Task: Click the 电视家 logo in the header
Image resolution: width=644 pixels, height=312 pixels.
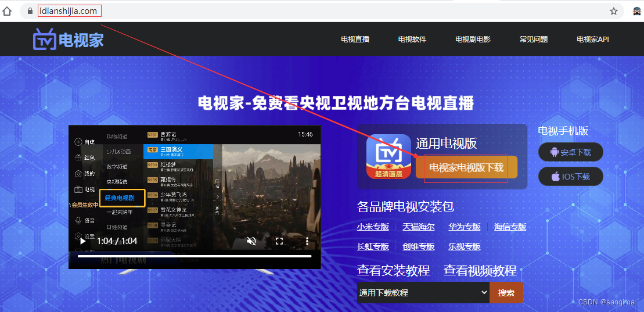Action: (x=68, y=40)
